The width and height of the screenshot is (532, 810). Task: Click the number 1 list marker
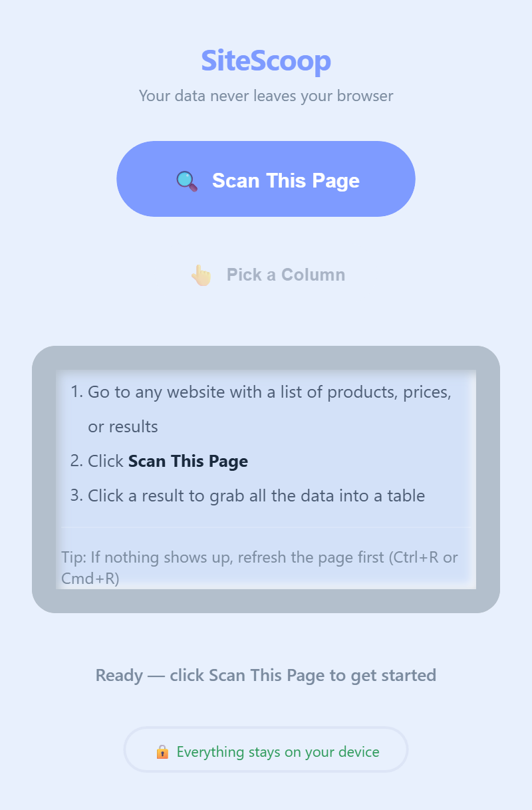(76, 392)
